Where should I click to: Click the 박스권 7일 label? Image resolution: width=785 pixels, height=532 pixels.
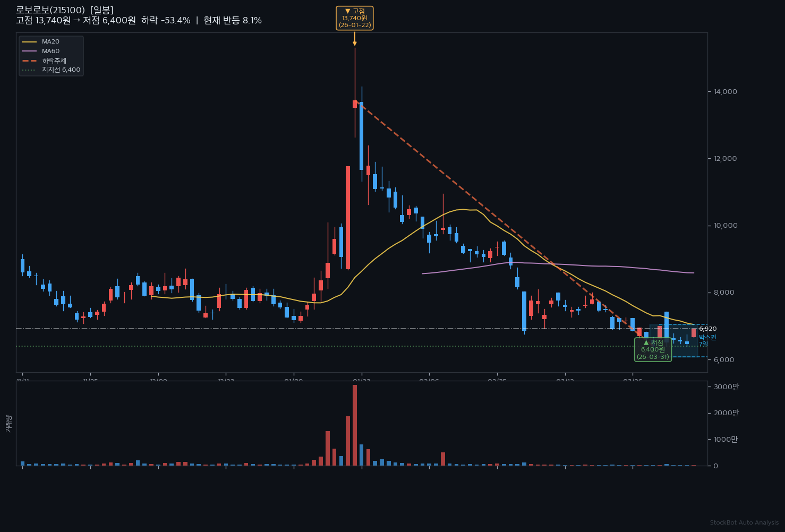[707, 341]
